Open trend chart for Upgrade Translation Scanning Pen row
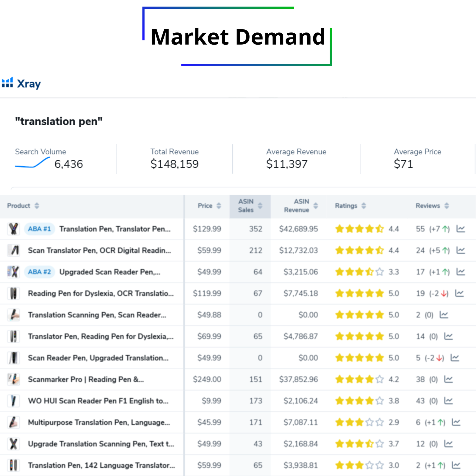 (448, 444)
